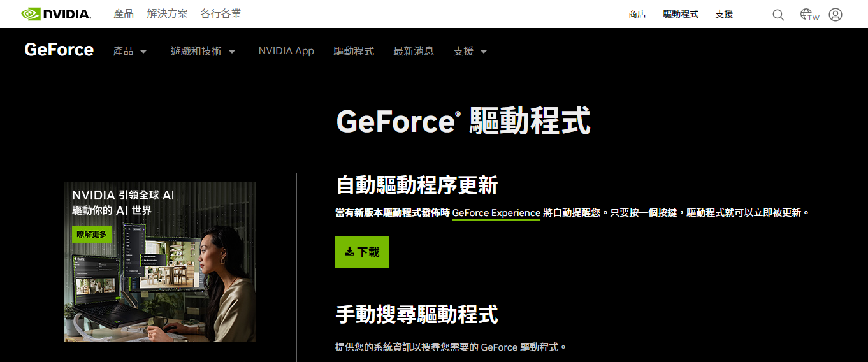Open the user account profile icon
Screen dimensions: 868x362
click(x=835, y=15)
